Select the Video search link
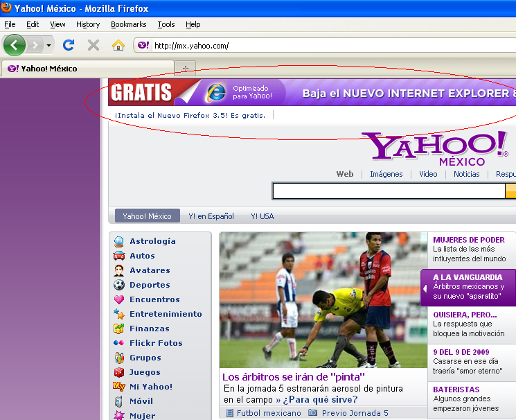Screen dimensions: 516x420 [428, 174]
